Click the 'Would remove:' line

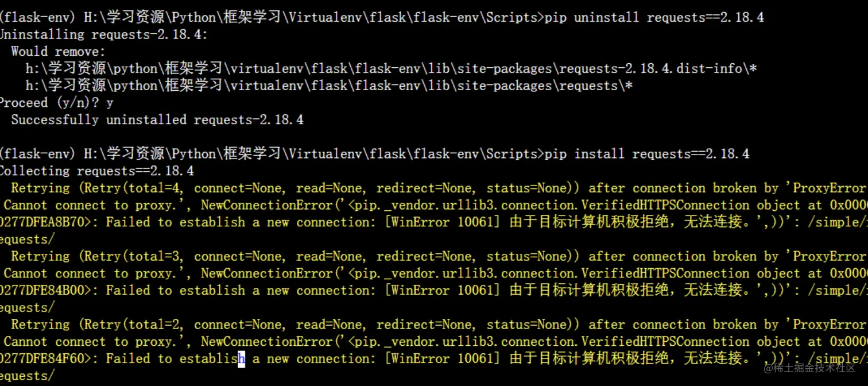(59, 52)
